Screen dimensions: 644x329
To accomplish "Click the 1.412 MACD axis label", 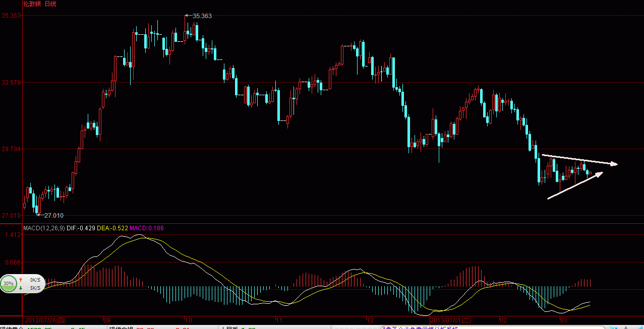I will click(13, 235).
